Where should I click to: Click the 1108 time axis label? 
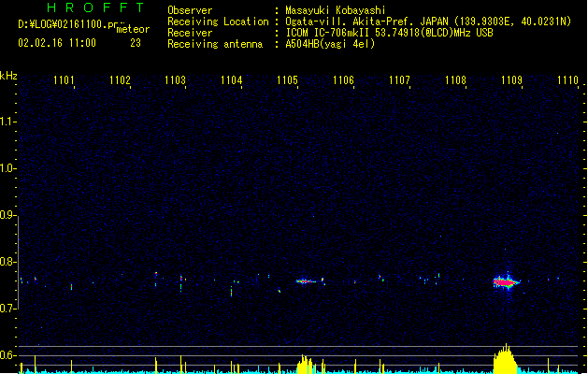click(455, 79)
